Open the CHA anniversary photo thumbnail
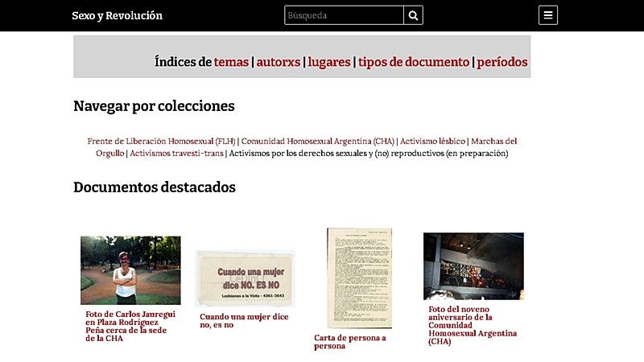 473,266
